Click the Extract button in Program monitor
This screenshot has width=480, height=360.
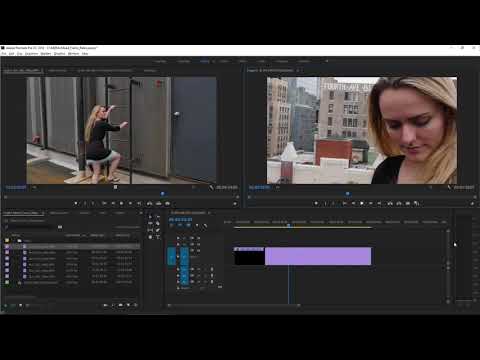click(399, 203)
